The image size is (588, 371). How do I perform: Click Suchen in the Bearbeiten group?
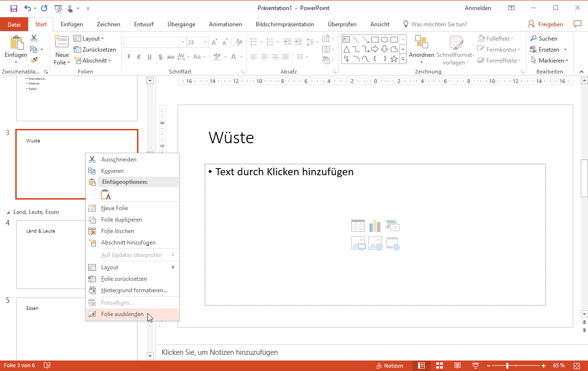tap(544, 39)
